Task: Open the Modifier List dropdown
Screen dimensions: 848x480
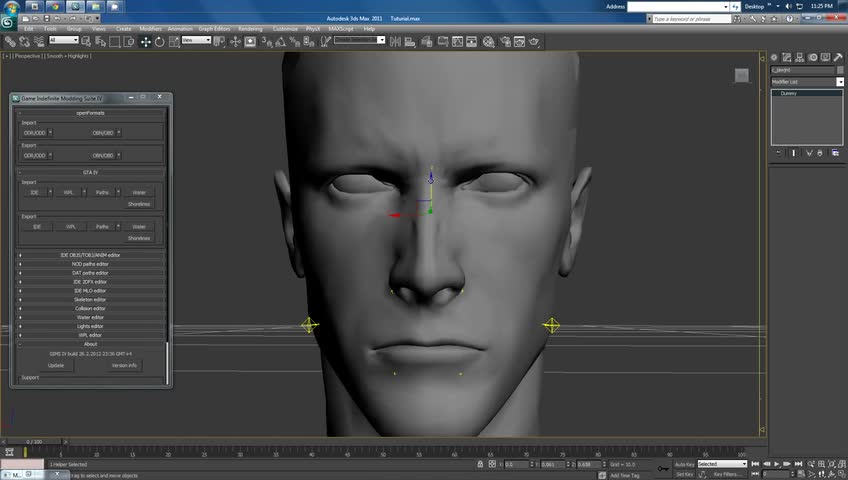Action: click(807, 82)
